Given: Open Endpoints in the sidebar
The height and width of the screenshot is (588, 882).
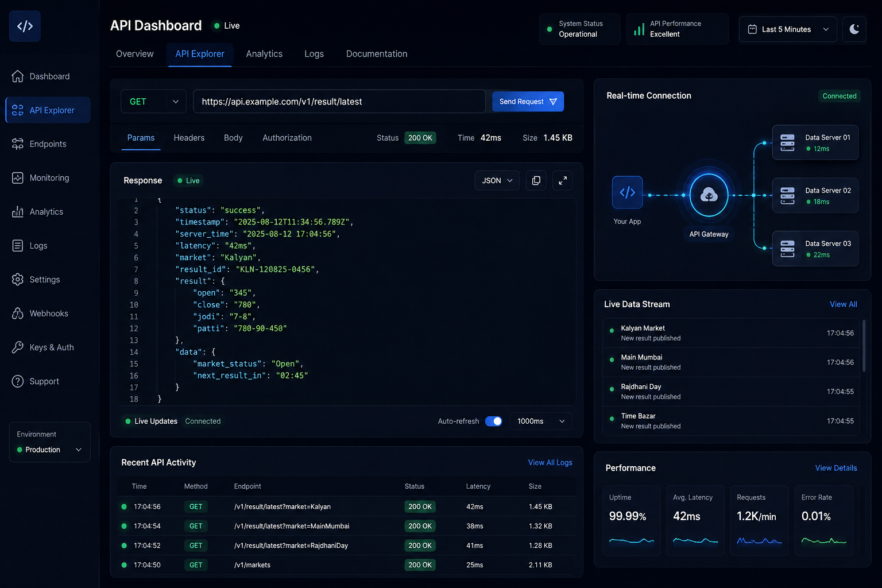Looking at the screenshot, I should tap(48, 144).
